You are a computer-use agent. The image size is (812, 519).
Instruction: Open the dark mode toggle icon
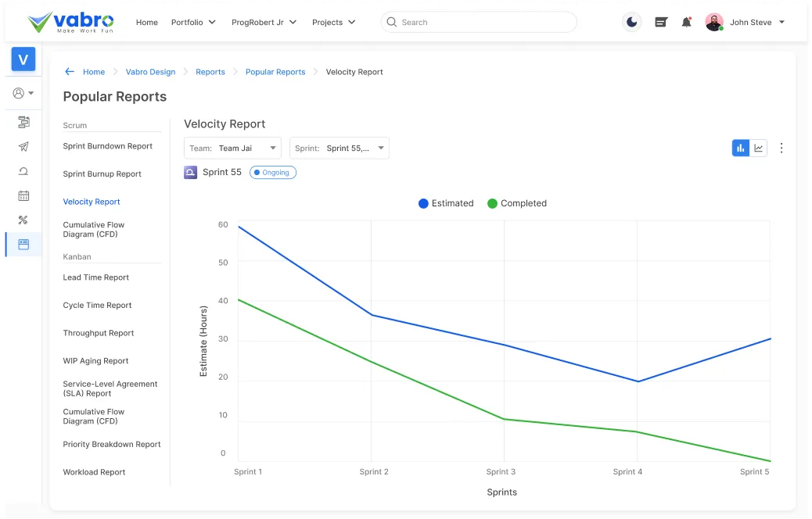point(631,22)
